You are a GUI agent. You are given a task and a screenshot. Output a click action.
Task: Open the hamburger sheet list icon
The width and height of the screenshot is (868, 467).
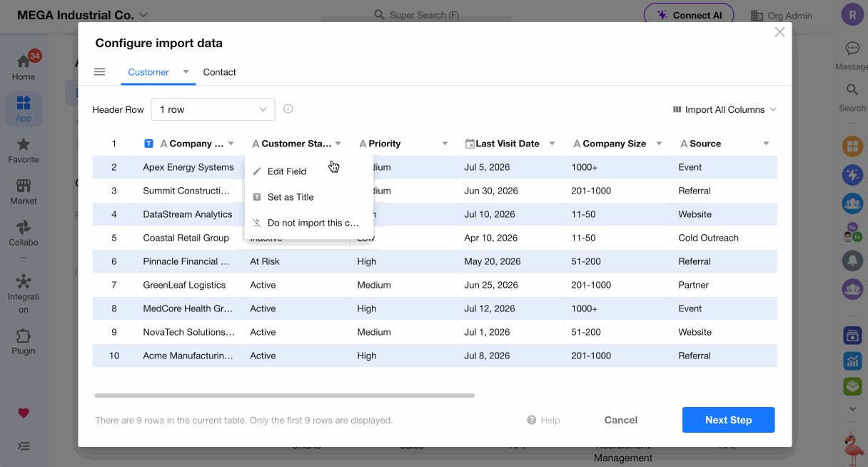point(100,72)
